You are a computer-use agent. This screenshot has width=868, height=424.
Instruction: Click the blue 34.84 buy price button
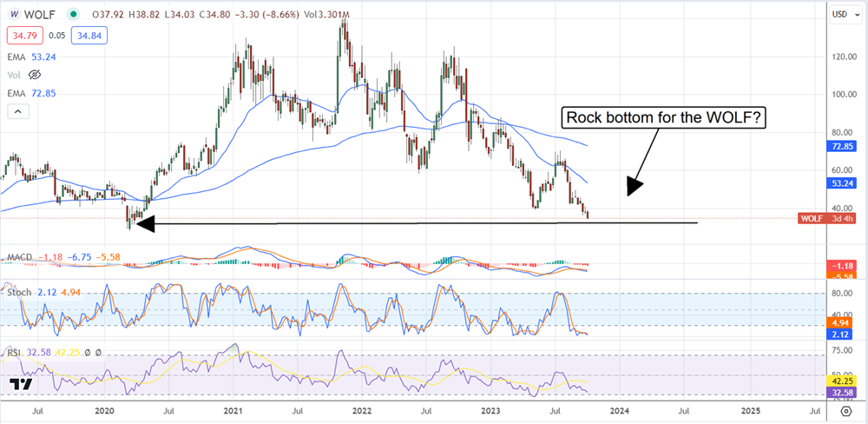[x=91, y=36]
